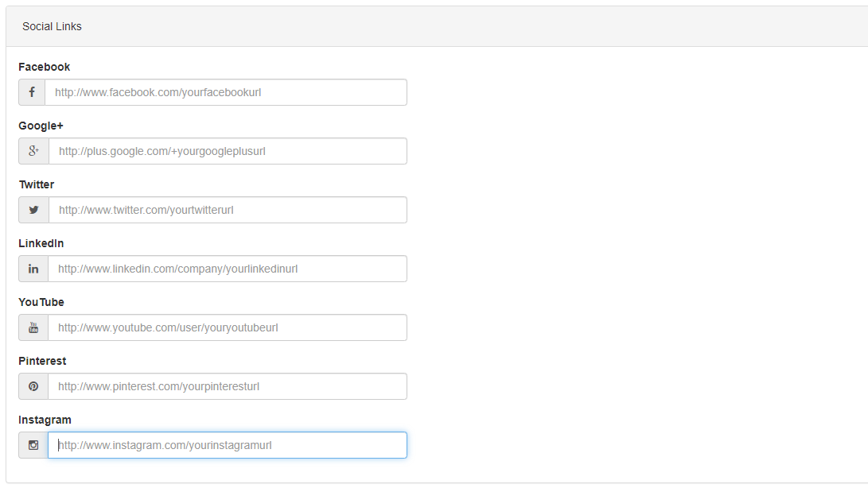The width and height of the screenshot is (868, 488).
Task: Click the Social Links panel heading
Action: [52, 26]
